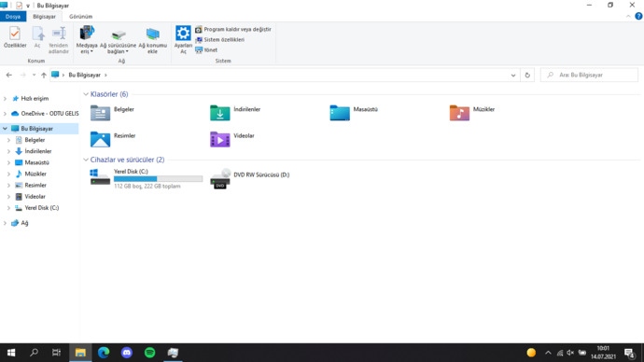
Task: Open the Özellikler (Properties) ribbon icon
Action: tap(15, 37)
